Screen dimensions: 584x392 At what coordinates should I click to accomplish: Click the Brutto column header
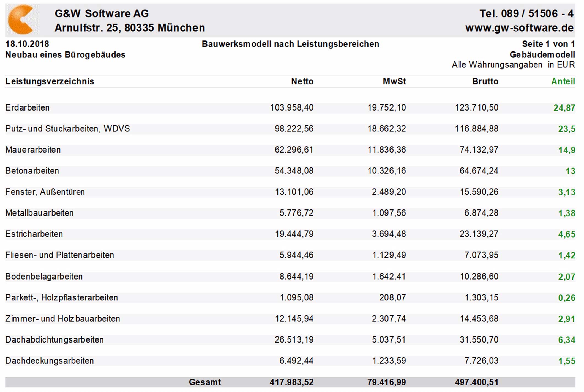[485, 81]
